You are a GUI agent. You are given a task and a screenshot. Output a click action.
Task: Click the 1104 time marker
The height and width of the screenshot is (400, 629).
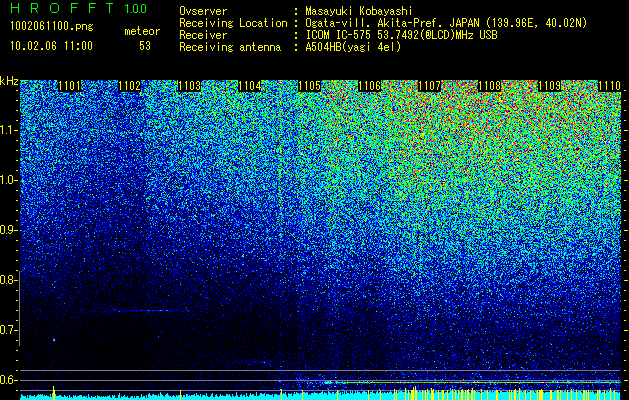250,86
